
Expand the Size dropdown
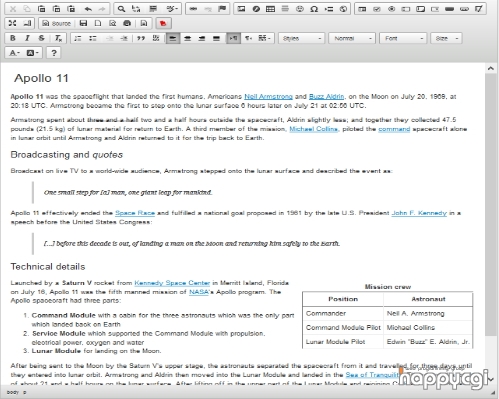[446, 38]
